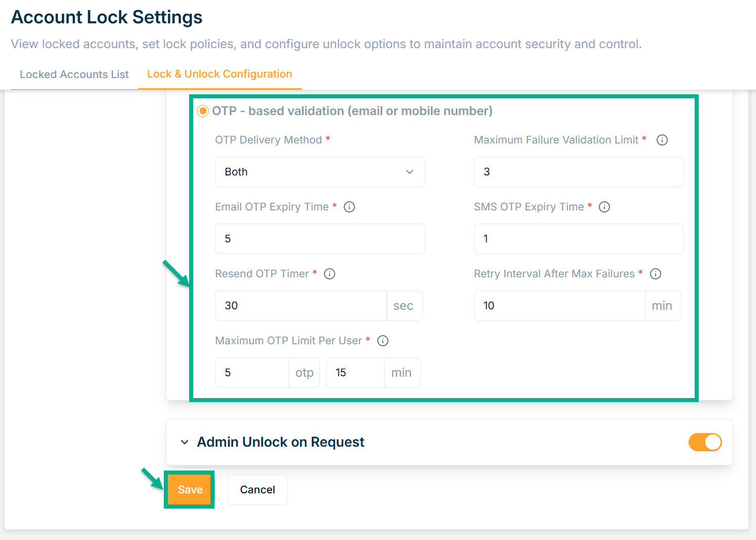Image resolution: width=756 pixels, height=540 pixels.
Task: Click info icon beside Maximum Failure Validation Limit
Action: (662, 140)
